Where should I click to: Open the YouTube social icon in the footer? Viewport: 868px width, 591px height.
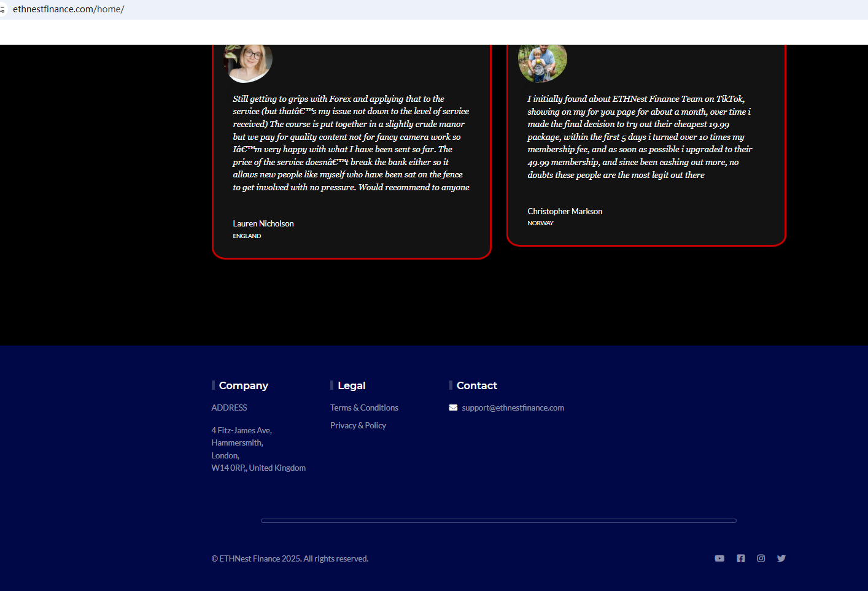click(719, 558)
